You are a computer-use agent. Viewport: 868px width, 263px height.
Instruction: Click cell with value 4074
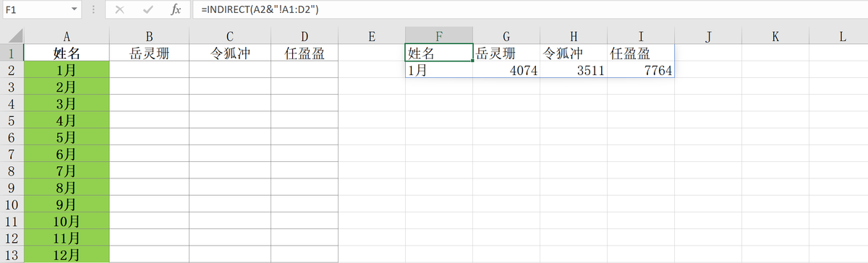point(506,70)
